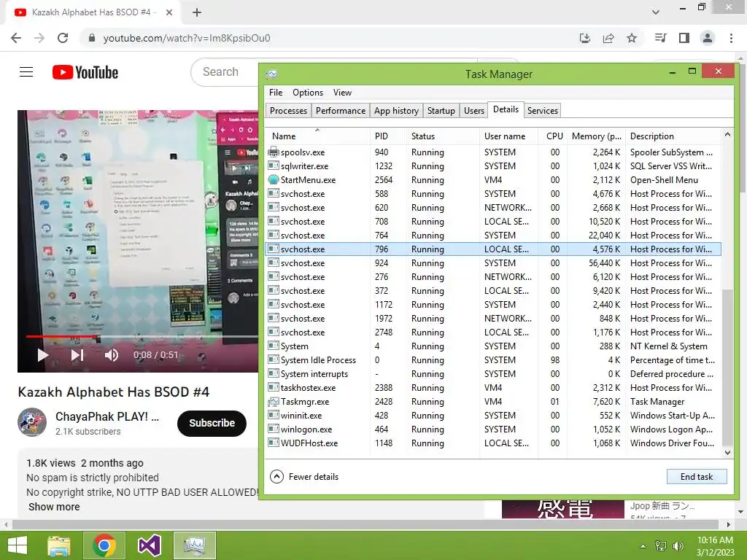
Task: Open Task Manager File menu
Action: click(x=275, y=93)
